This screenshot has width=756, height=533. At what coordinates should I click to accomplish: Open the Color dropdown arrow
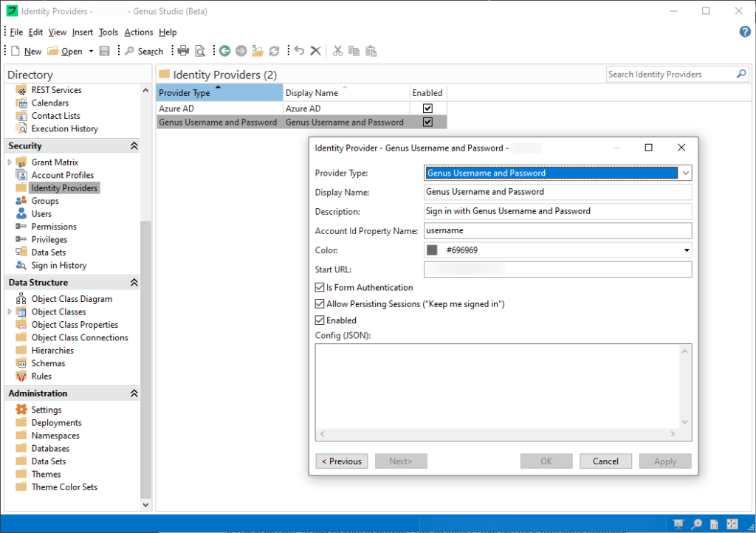(687, 250)
